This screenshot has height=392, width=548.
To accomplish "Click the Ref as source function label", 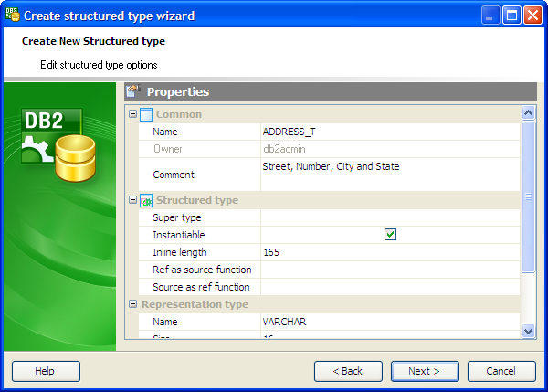I will 202,270.
